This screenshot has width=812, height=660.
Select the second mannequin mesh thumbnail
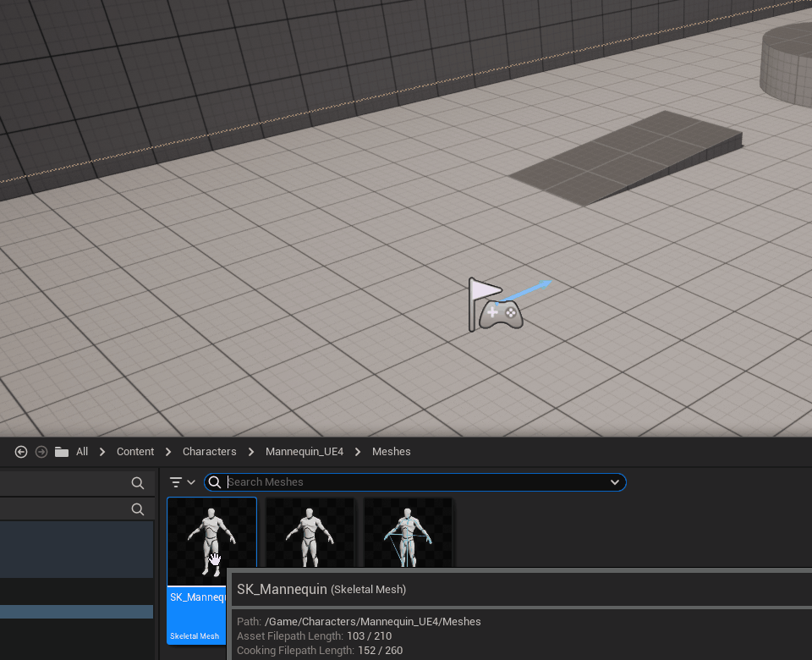click(x=310, y=533)
